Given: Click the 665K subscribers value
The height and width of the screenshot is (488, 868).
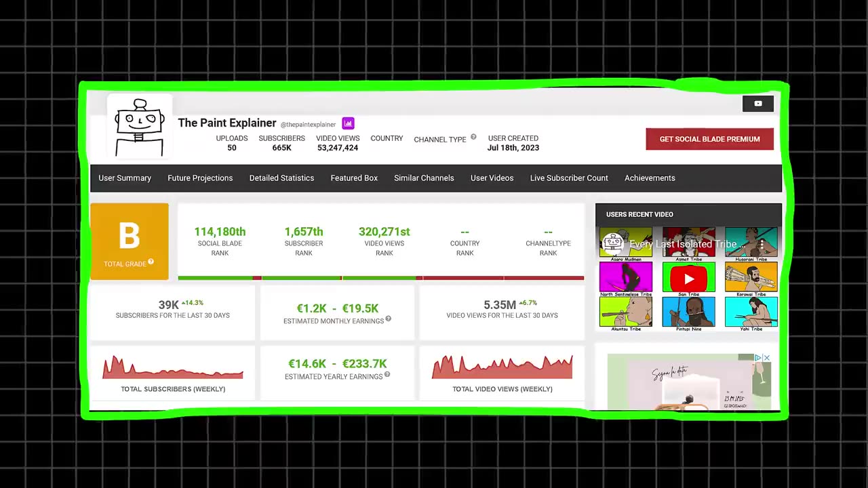Looking at the screenshot, I should click(282, 148).
